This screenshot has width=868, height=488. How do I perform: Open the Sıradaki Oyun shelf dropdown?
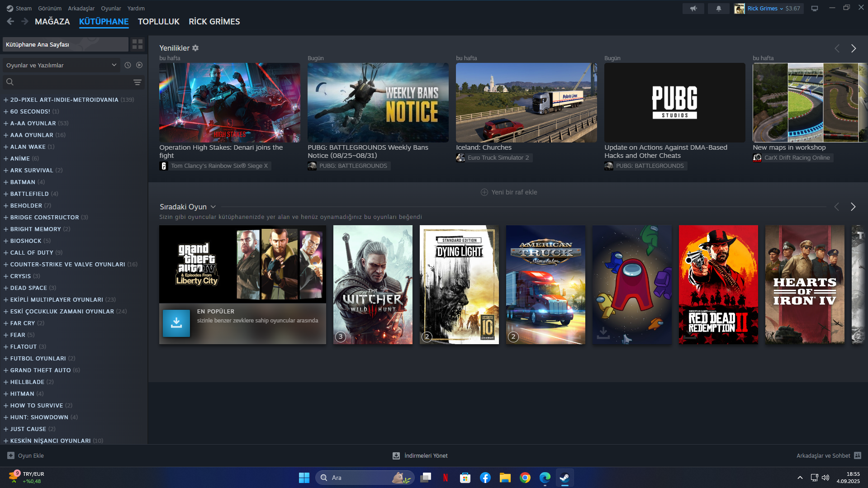pyautogui.click(x=213, y=207)
